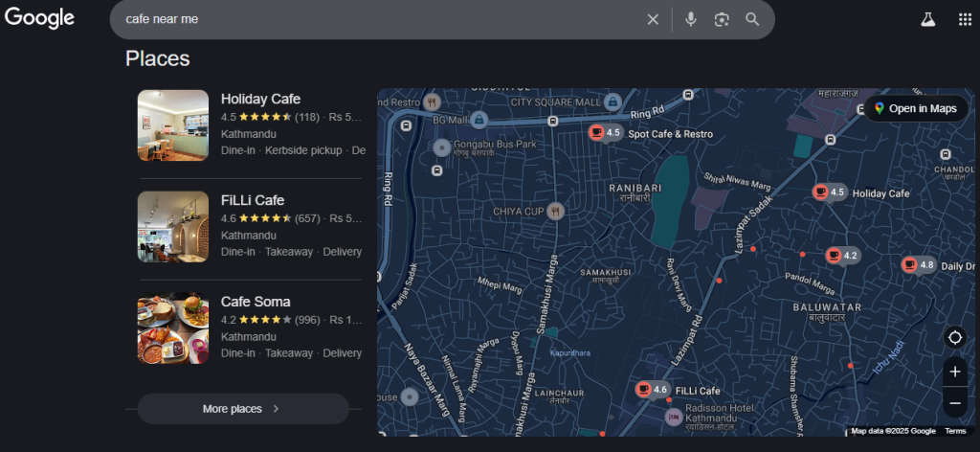Click the Google logo

40,18
